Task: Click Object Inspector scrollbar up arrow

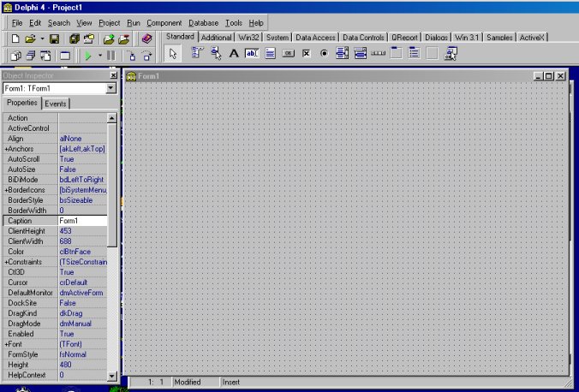Action: tap(111, 118)
